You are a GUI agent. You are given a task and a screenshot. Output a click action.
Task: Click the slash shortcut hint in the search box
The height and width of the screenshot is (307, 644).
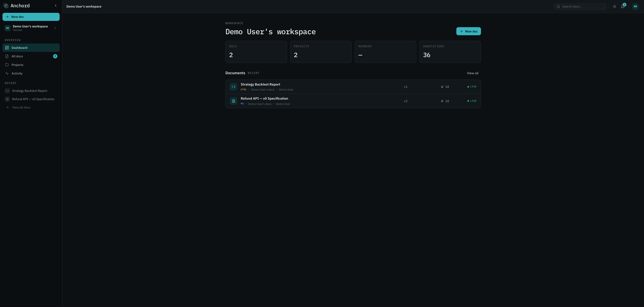602,7
